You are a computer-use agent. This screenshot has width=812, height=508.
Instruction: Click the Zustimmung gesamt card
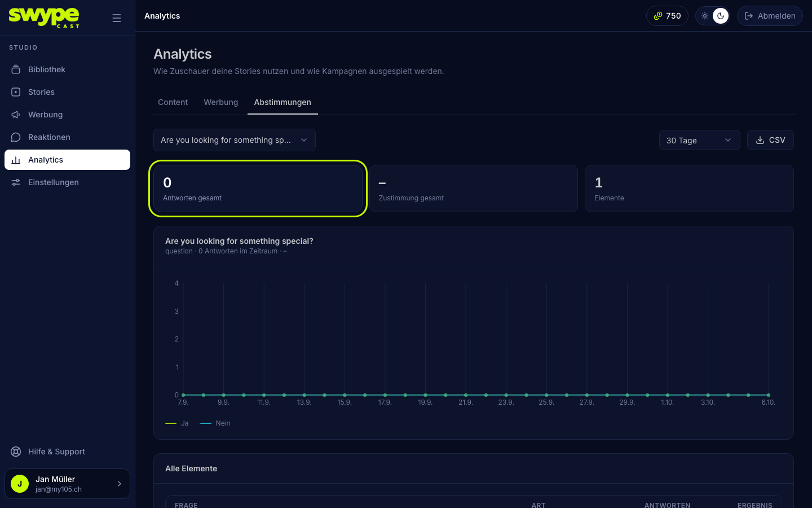474,189
